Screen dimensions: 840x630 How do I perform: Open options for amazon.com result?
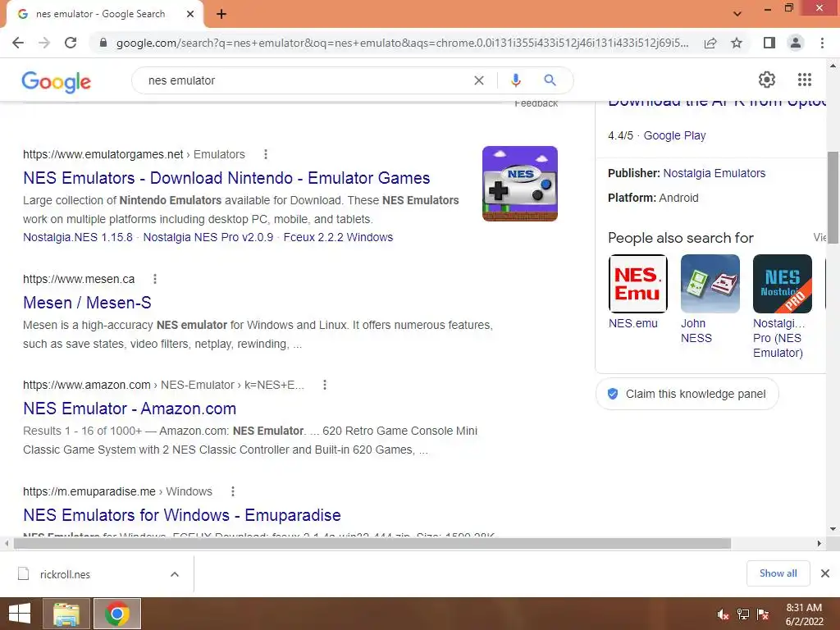[x=325, y=385]
